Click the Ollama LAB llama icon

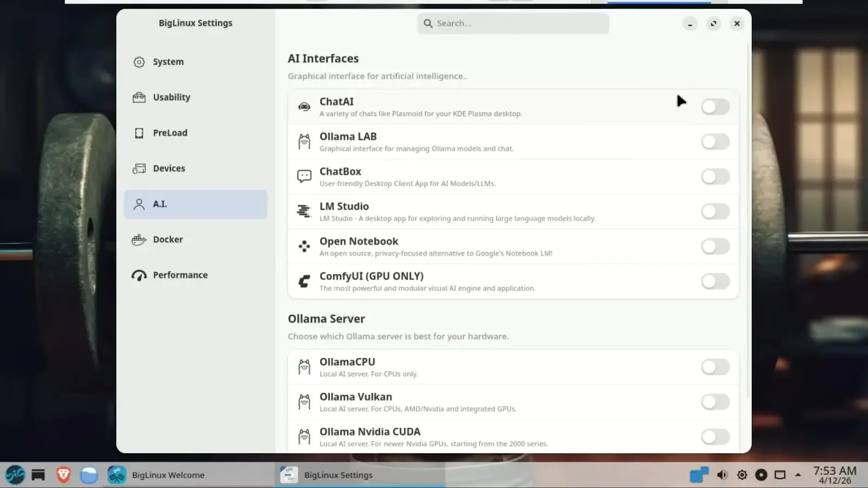pyautogui.click(x=304, y=142)
